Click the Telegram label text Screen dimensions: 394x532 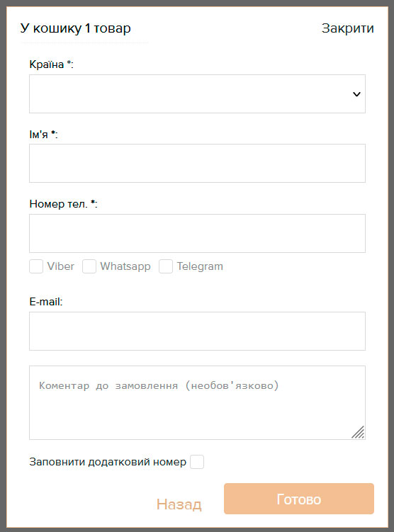click(200, 266)
